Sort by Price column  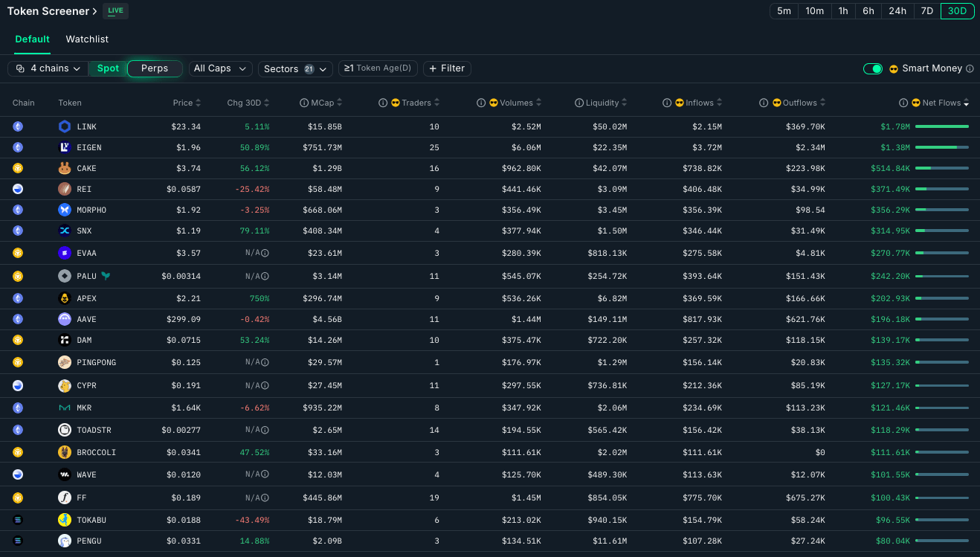tap(187, 103)
